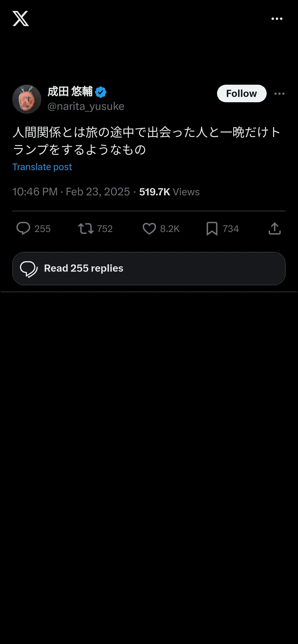
Task: Like the post with the heart
Action: 149,228
